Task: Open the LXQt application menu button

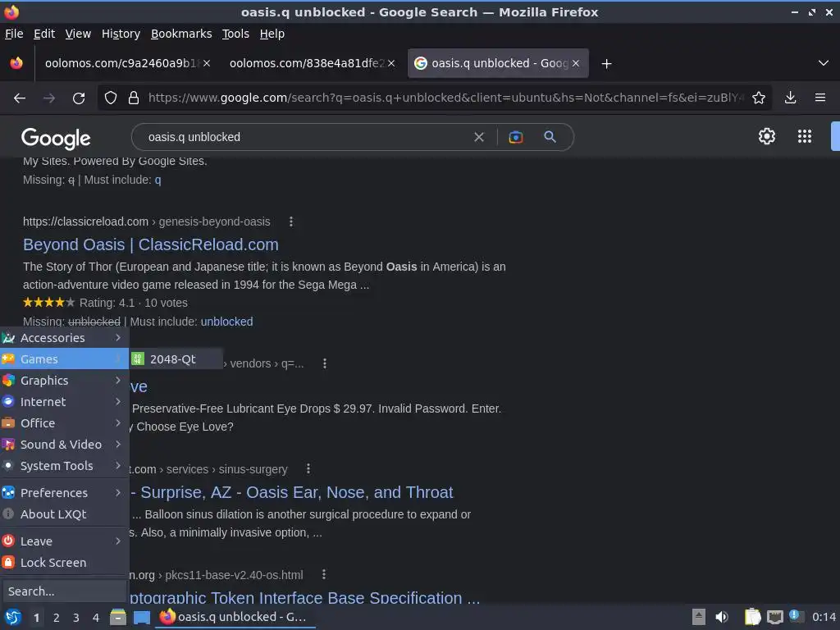Action: (x=12, y=617)
